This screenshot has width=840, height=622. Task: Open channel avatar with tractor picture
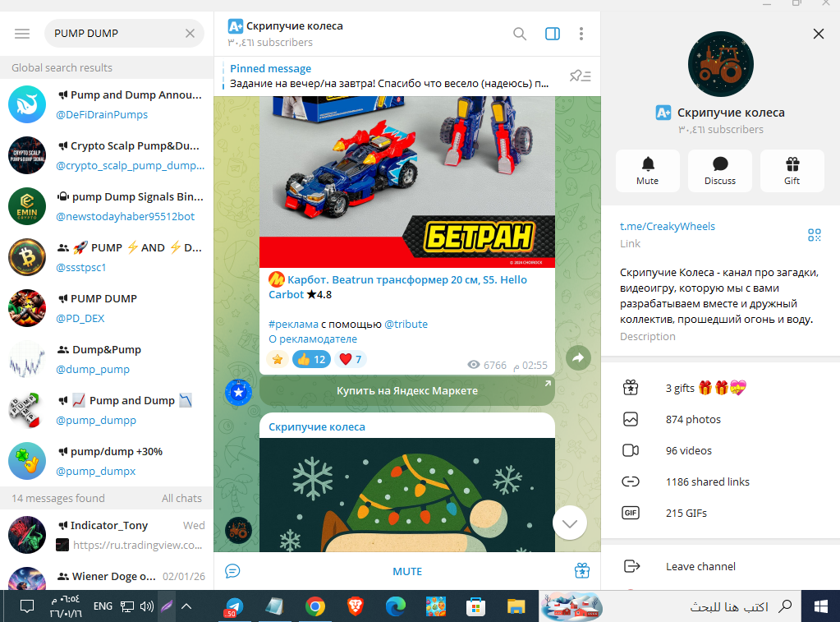[x=721, y=64]
